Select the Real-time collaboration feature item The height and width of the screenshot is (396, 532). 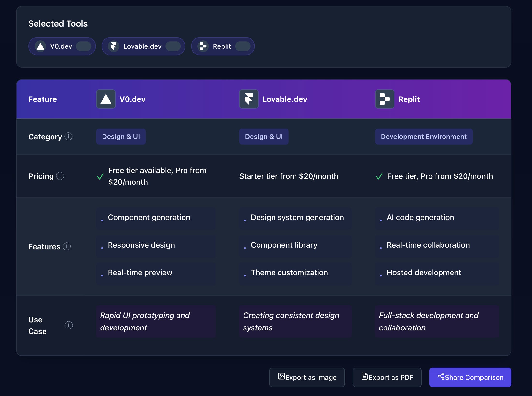point(437,246)
